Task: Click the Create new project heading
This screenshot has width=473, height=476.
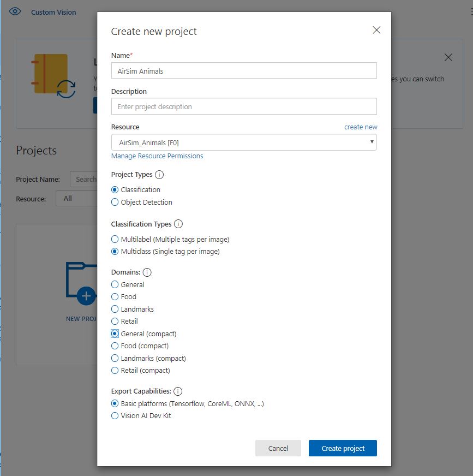Action: 154,32
